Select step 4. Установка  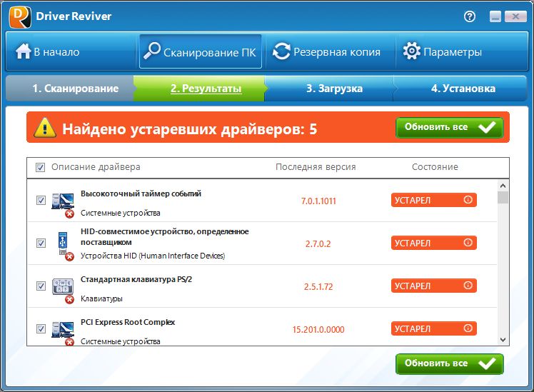click(x=460, y=89)
